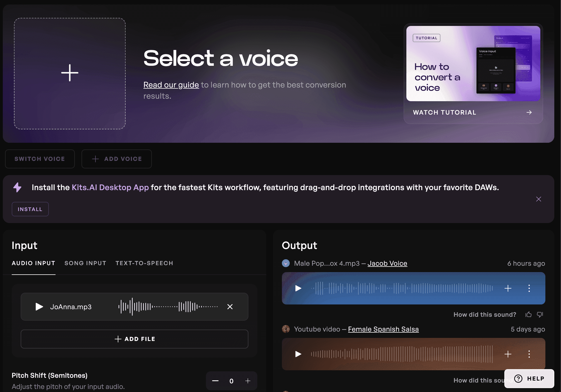Click the play button on JoAnna.mp3

[x=38, y=306]
